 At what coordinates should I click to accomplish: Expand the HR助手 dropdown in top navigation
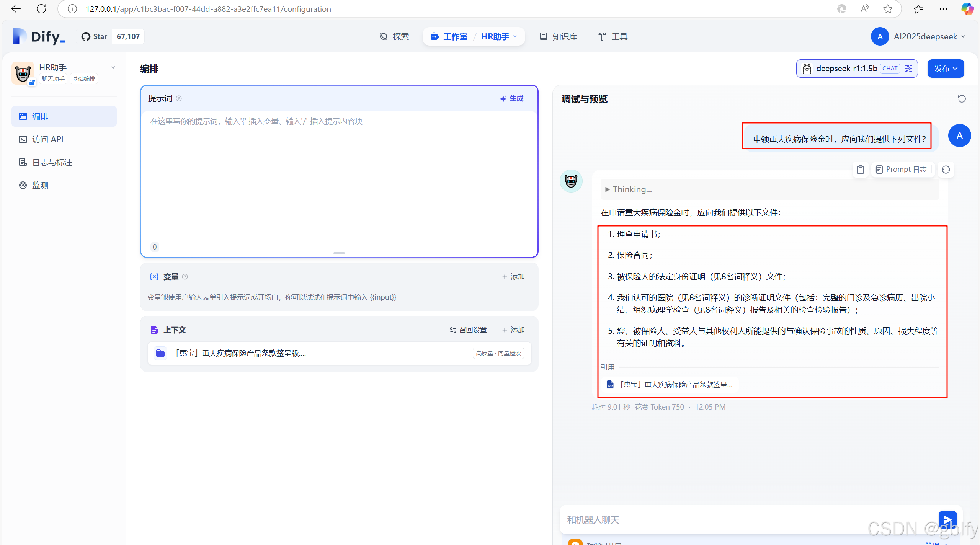pyautogui.click(x=499, y=36)
